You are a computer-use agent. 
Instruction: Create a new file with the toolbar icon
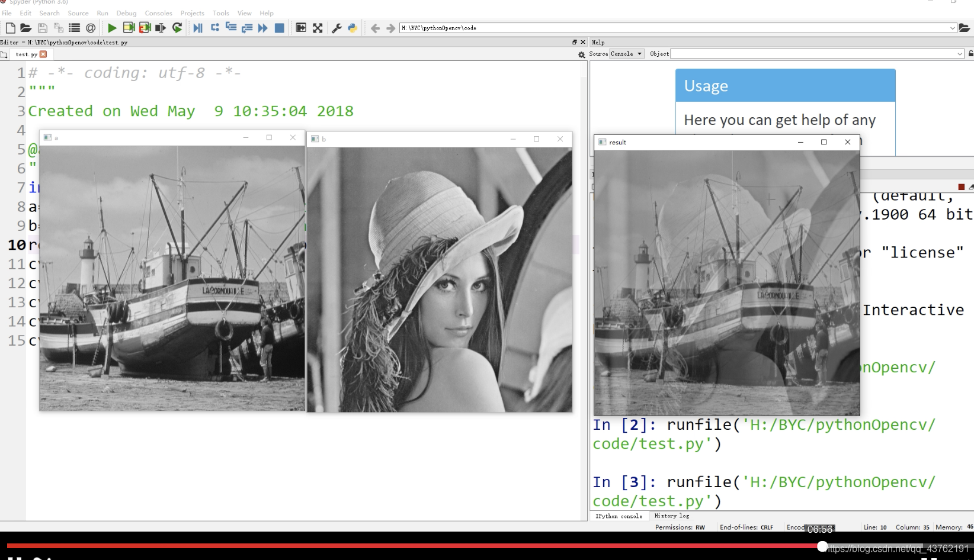[x=10, y=28]
